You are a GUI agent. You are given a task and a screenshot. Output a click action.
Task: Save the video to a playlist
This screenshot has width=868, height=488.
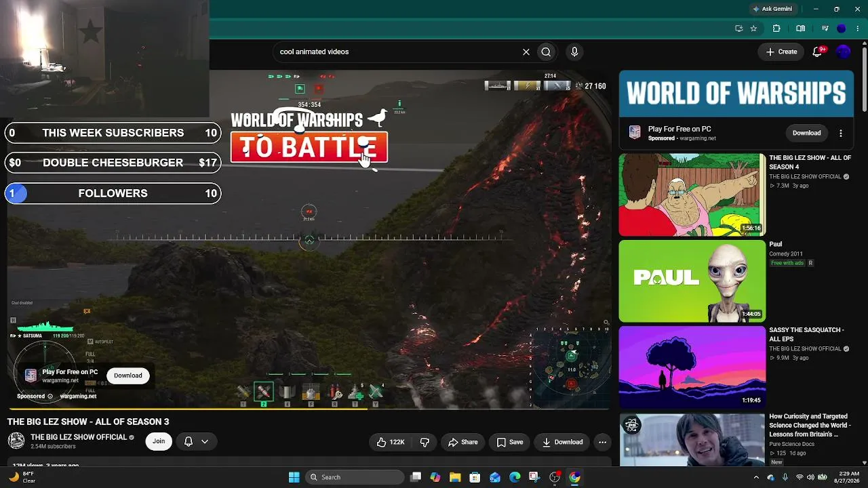509,442
